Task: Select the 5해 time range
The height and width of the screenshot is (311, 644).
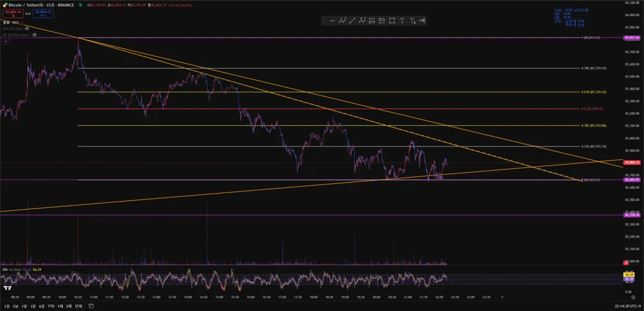Action: pyautogui.click(x=69, y=306)
